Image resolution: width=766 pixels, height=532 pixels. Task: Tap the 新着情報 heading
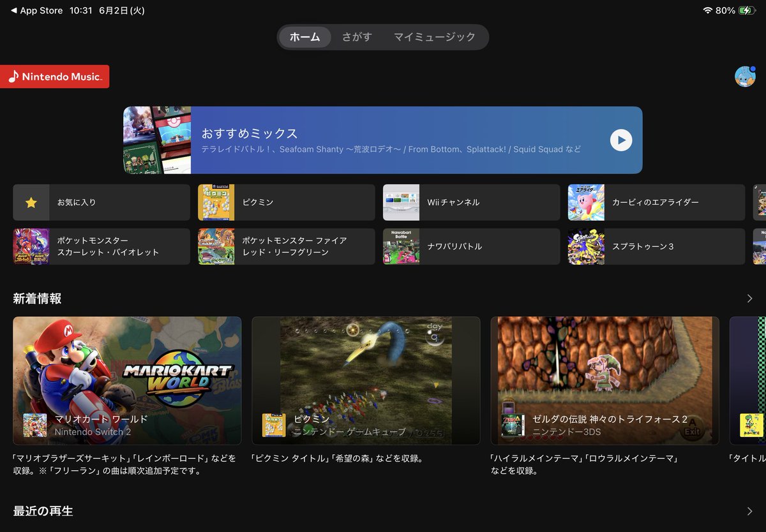point(37,299)
